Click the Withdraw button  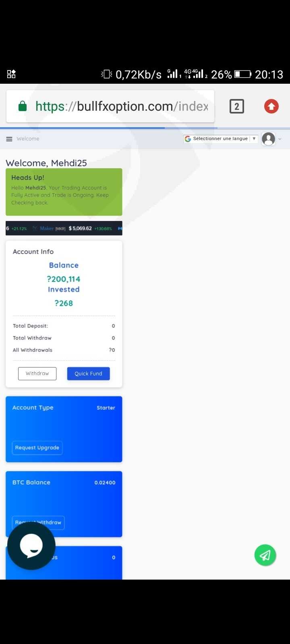coord(37,374)
